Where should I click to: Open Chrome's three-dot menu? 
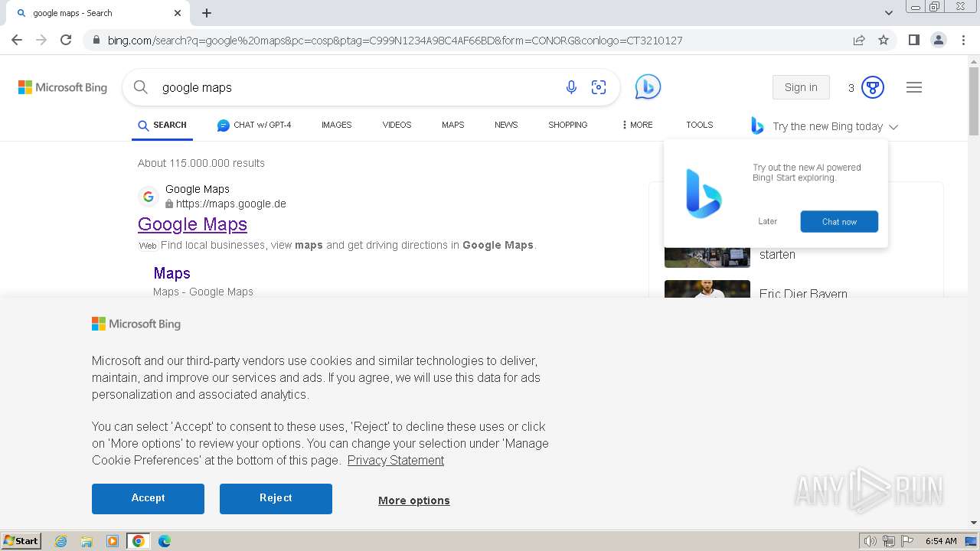pyautogui.click(x=963, y=40)
